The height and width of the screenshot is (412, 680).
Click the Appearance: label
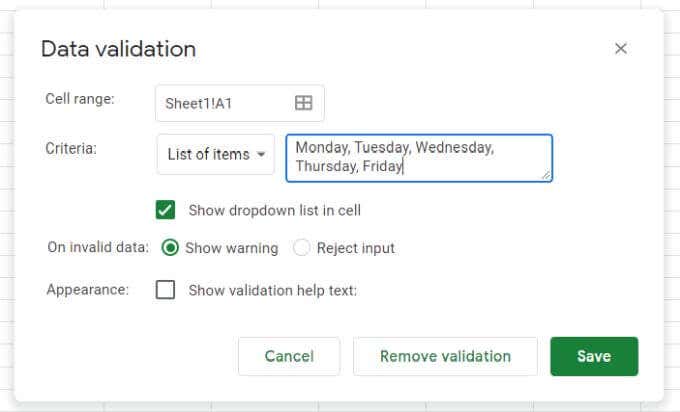click(88, 290)
